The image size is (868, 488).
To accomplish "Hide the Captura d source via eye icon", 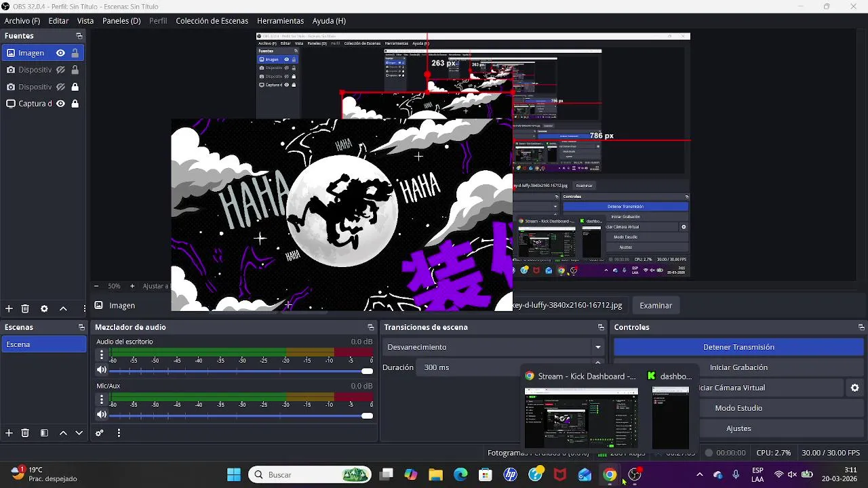I will pyautogui.click(x=60, y=104).
